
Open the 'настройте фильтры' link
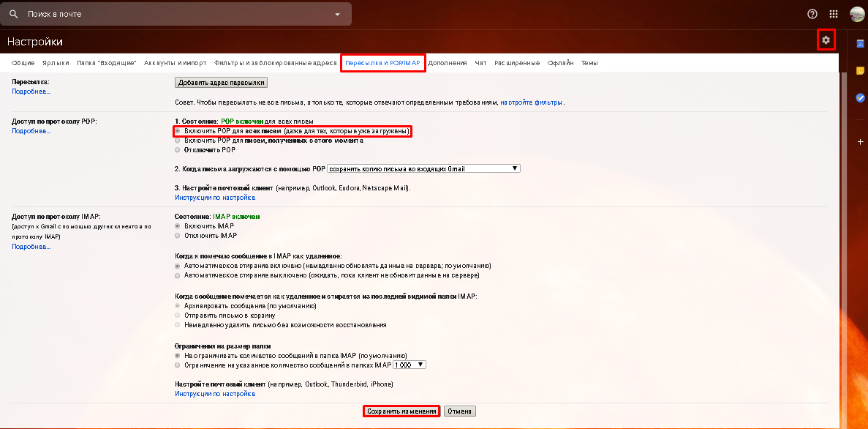click(x=532, y=102)
